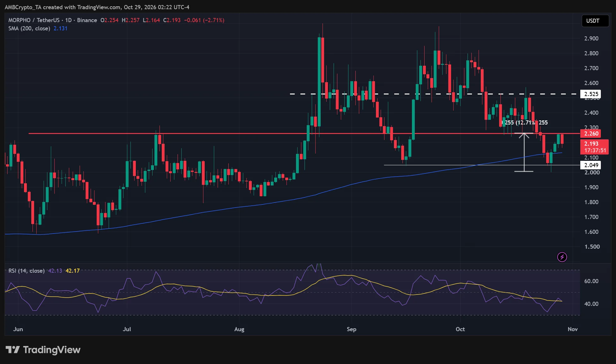Click the 2.700 price scale tick
The image size is (616, 364).
coord(591,68)
